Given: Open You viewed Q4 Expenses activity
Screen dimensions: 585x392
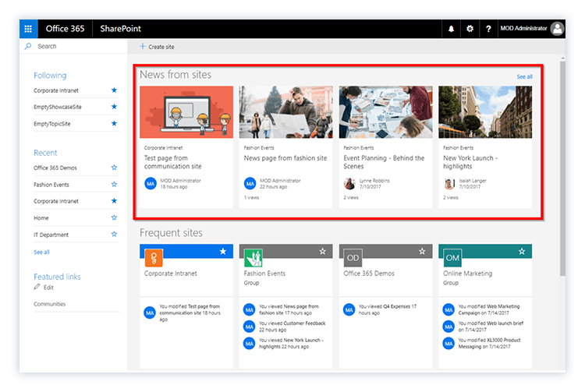Looking at the screenshot, I should tap(387, 309).
